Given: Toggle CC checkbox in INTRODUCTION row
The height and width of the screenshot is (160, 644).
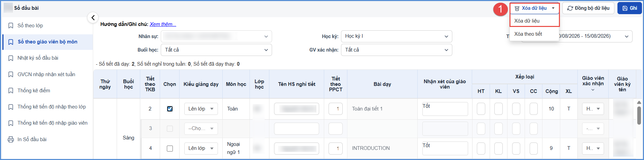Looking at the screenshot, I should click(533, 148).
